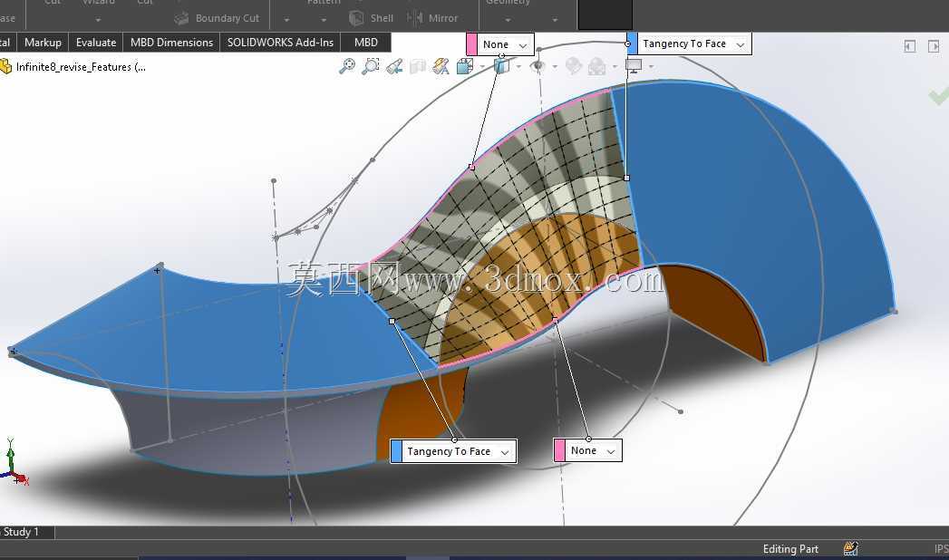Toggle the Section View icon
Screen dimensions: 949x560
tap(418, 66)
